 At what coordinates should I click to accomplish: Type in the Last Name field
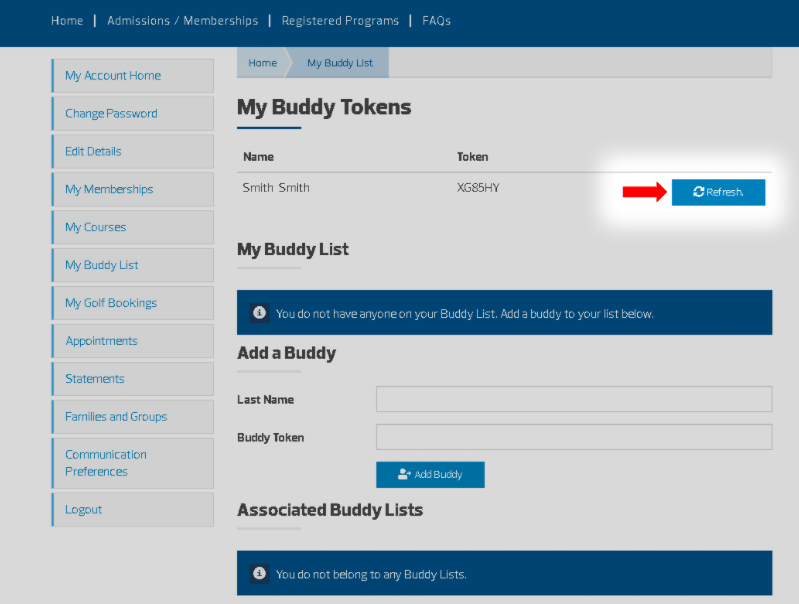click(573, 399)
